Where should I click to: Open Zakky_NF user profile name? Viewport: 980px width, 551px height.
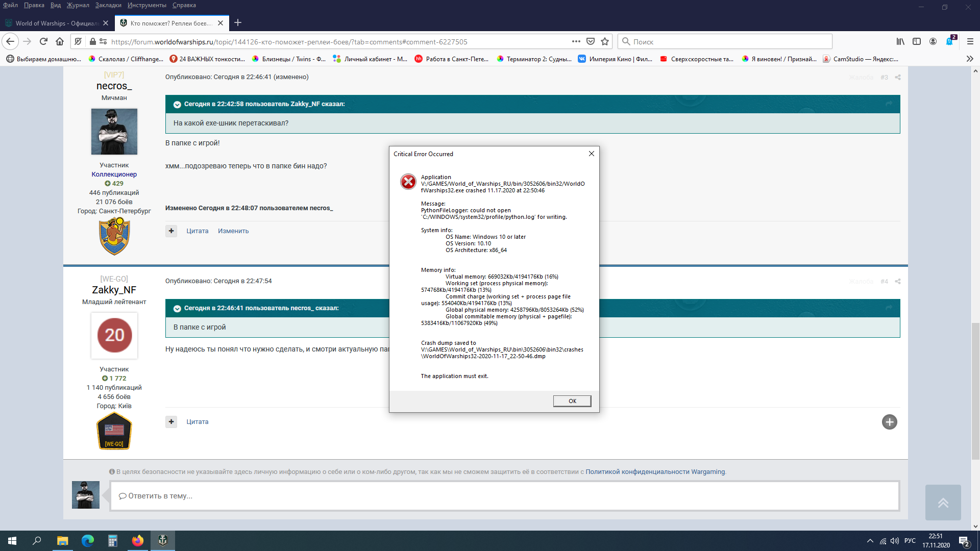(114, 290)
